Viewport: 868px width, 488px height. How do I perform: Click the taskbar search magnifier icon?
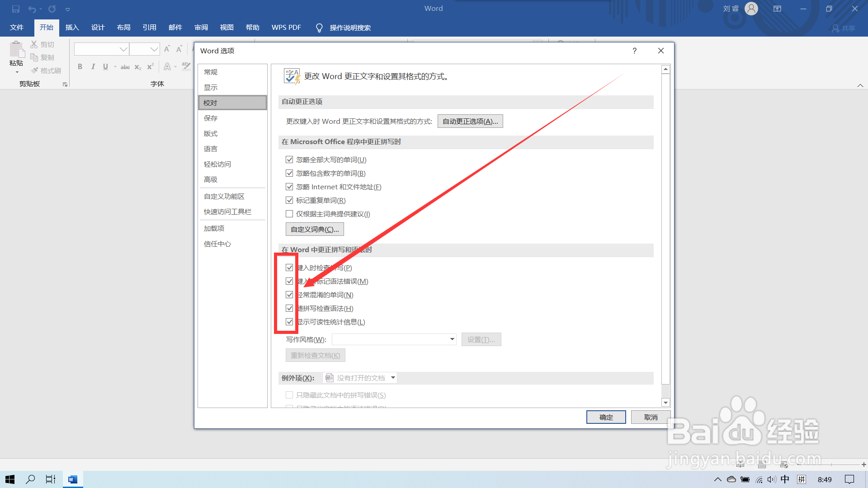(x=30, y=479)
